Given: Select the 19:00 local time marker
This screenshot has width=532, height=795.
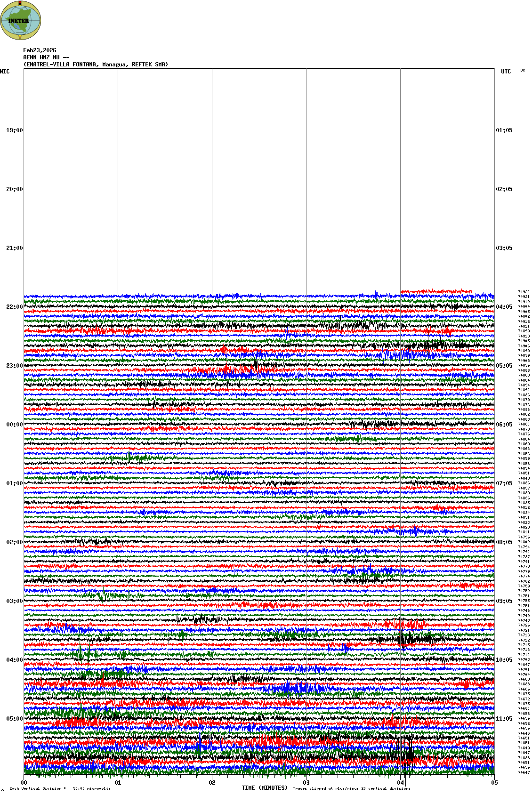Looking at the screenshot, I should (14, 130).
